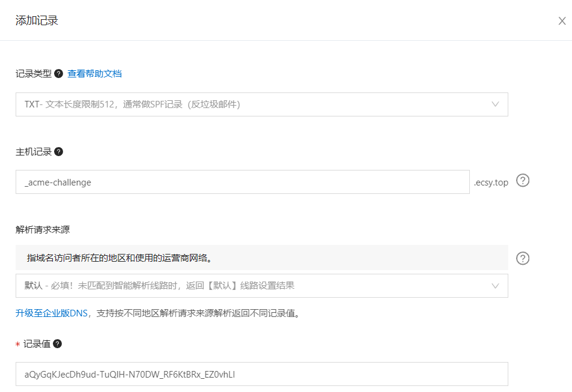Open the 默认 resolution line dropdown

coord(261,286)
